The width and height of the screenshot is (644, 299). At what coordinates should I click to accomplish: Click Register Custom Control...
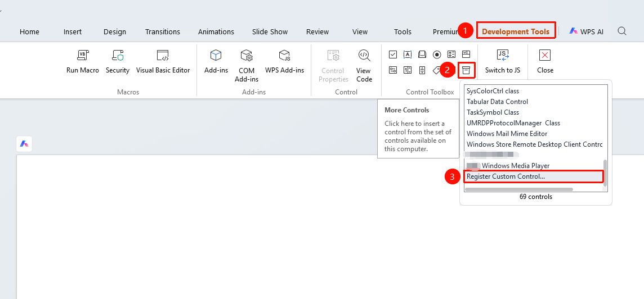(x=534, y=176)
